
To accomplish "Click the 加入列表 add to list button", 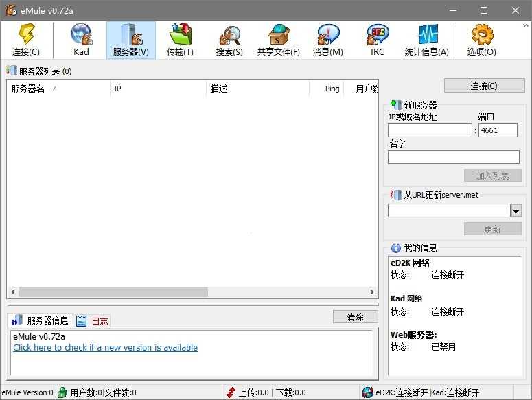I will 492,176.
